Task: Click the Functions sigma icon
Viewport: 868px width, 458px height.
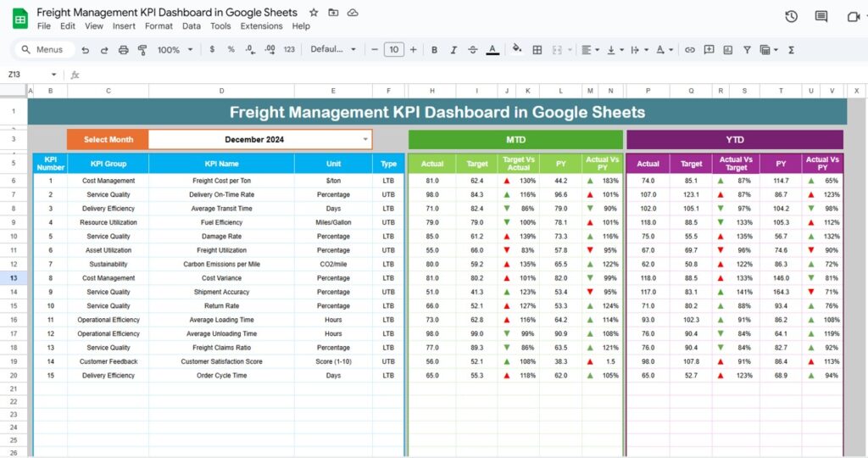Action: (x=792, y=50)
